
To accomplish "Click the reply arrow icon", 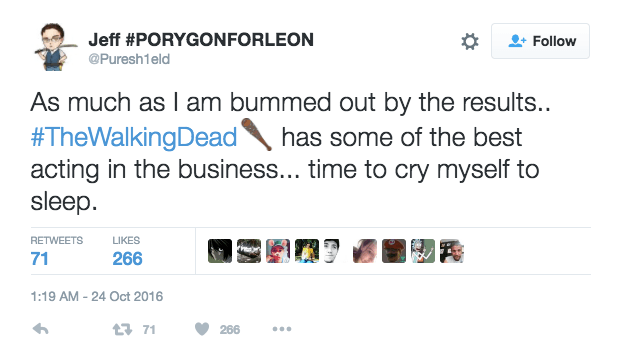I will click(x=40, y=329).
